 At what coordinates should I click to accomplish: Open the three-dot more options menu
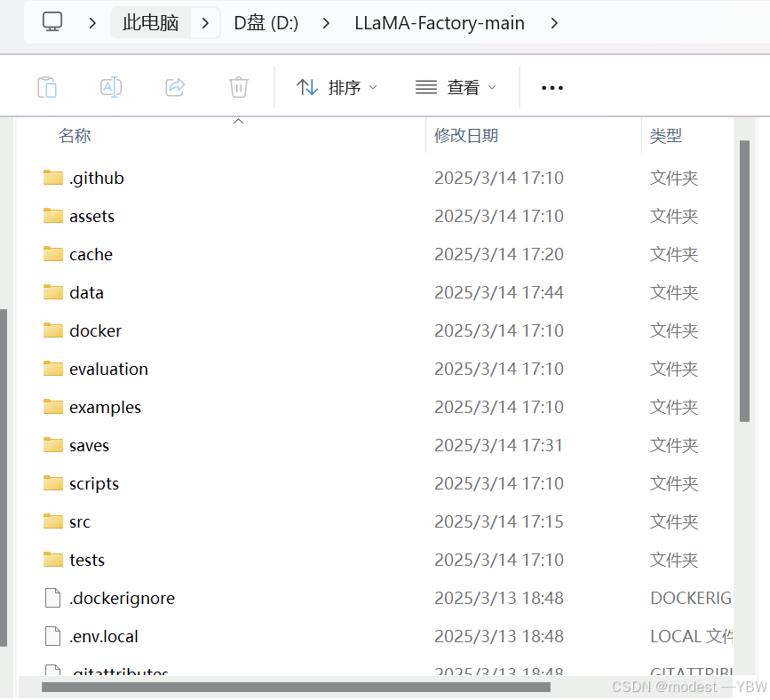[x=552, y=88]
